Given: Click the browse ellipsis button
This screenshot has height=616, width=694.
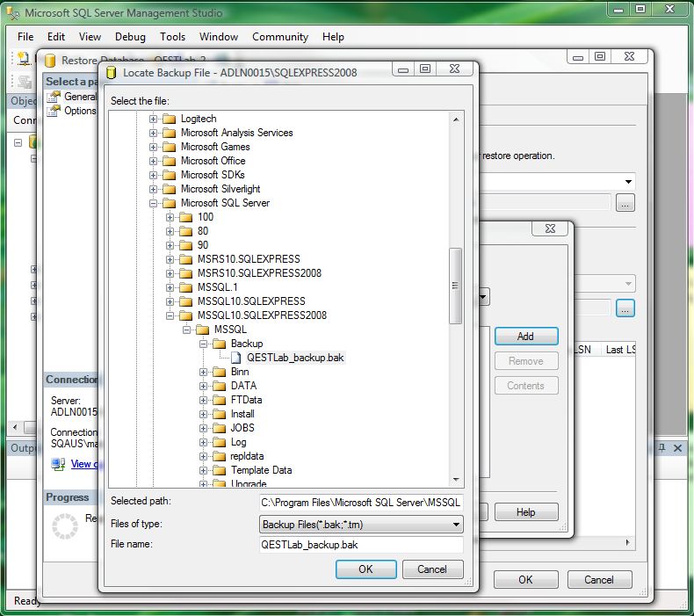Looking at the screenshot, I should (x=625, y=308).
